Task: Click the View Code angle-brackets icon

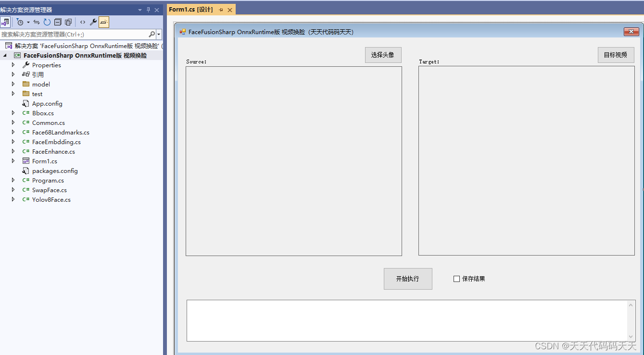Action: coord(83,22)
